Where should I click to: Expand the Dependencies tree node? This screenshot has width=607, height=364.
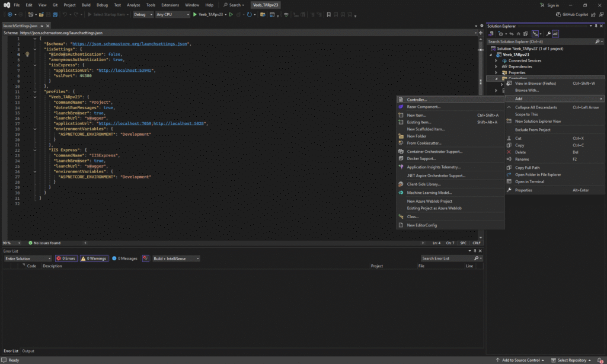pyautogui.click(x=496, y=66)
